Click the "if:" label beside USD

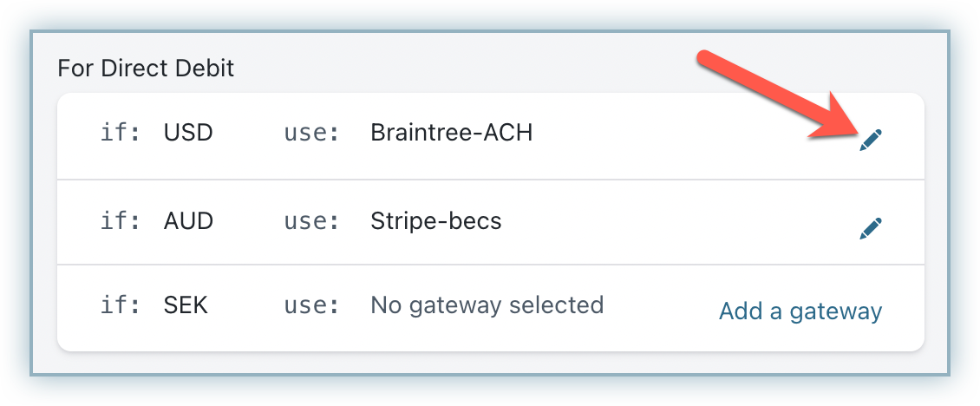click(x=121, y=133)
